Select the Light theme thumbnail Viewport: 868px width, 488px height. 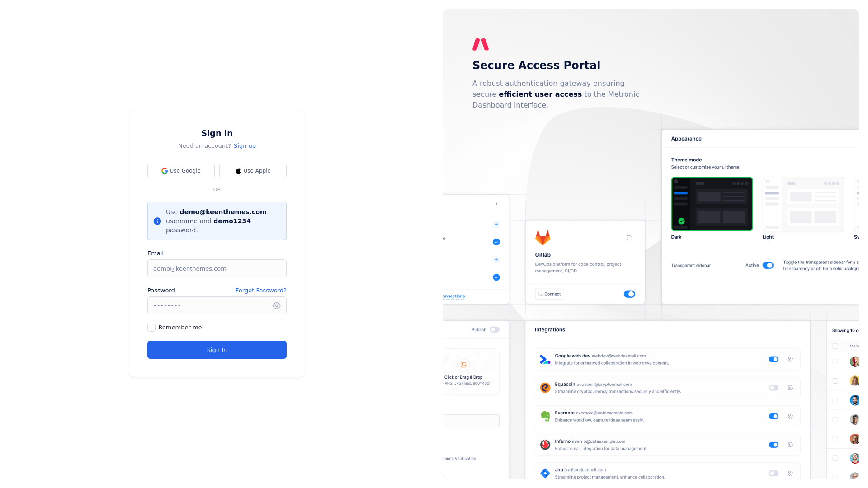(x=803, y=204)
